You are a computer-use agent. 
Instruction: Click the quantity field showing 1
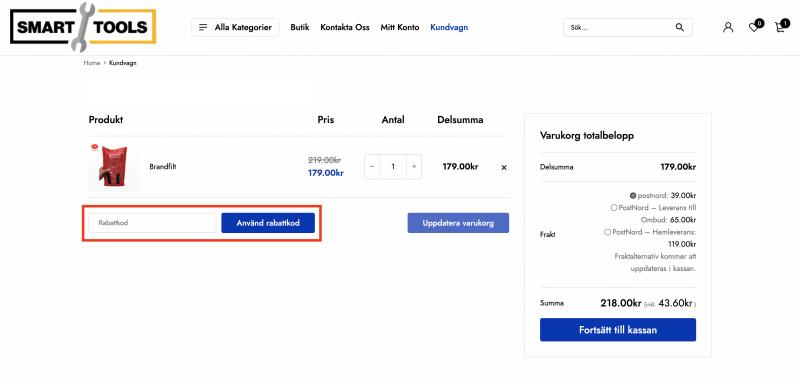tap(393, 167)
